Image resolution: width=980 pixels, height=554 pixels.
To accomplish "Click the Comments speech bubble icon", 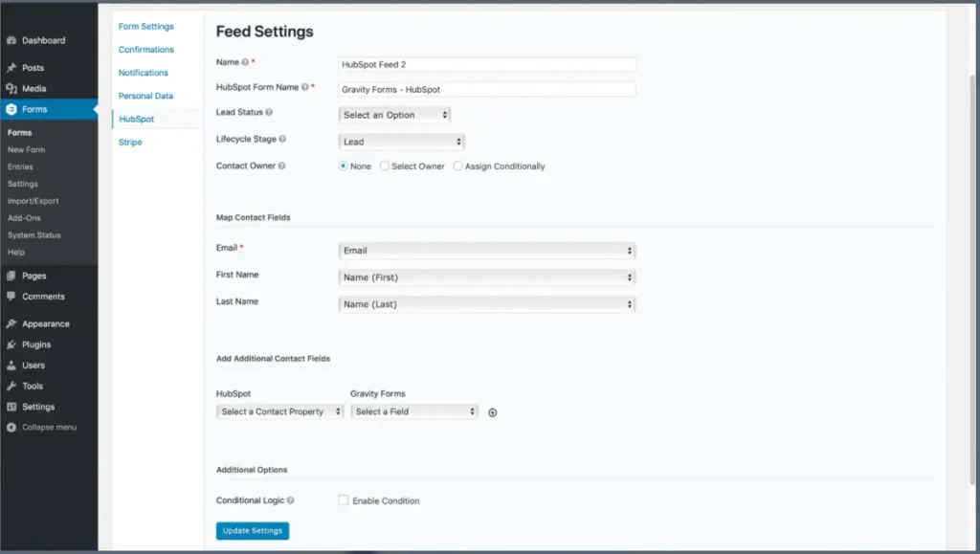I will (11, 296).
